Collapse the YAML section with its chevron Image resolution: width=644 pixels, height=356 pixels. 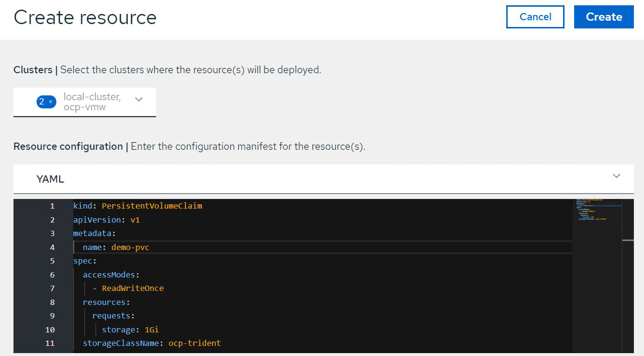pos(616,176)
